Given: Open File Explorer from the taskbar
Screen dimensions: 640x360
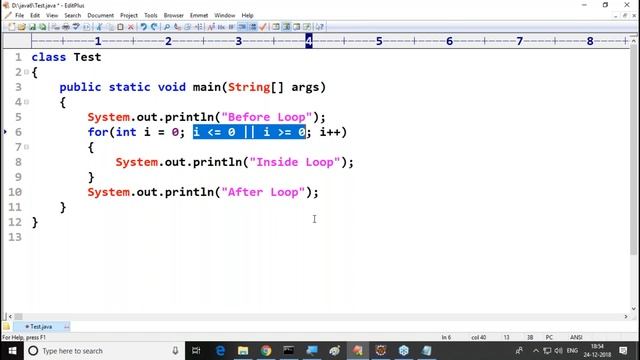Looking at the screenshot, I should (243, 351).
